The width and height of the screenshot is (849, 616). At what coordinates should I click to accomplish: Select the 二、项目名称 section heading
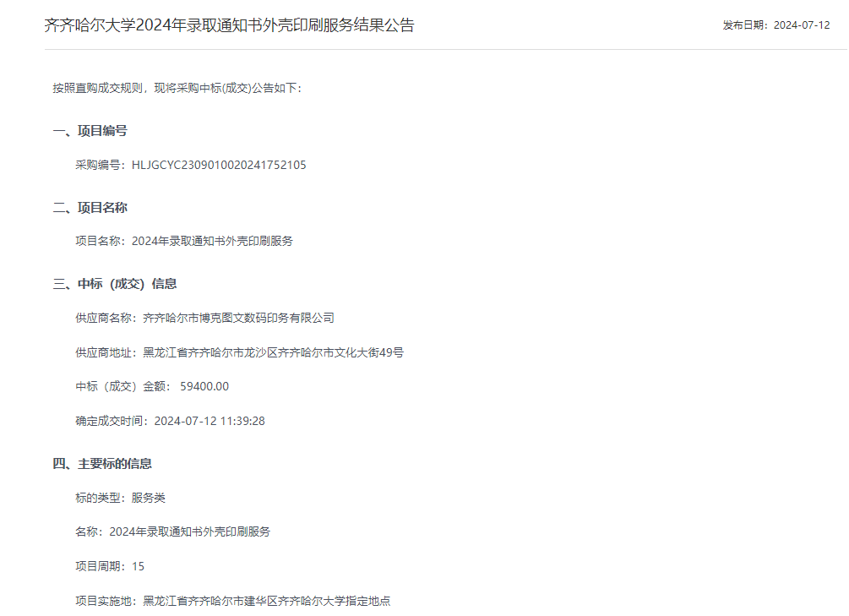[90, 208]
